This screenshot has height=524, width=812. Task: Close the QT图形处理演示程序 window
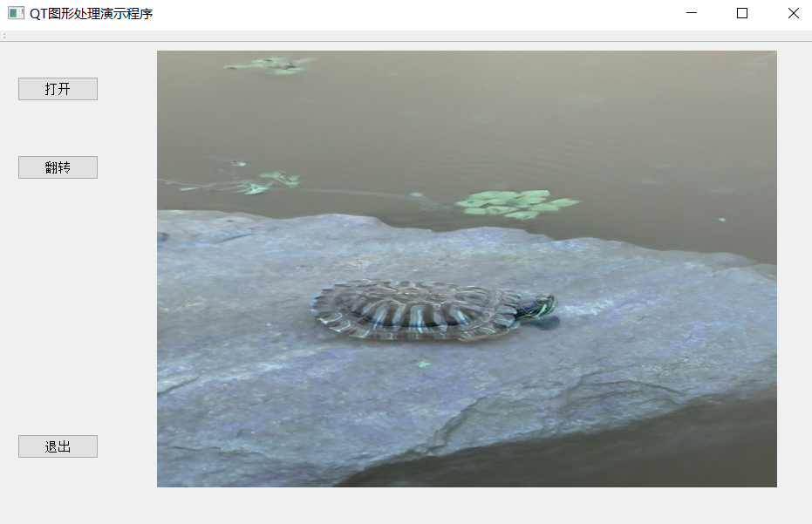coord(793,13)
